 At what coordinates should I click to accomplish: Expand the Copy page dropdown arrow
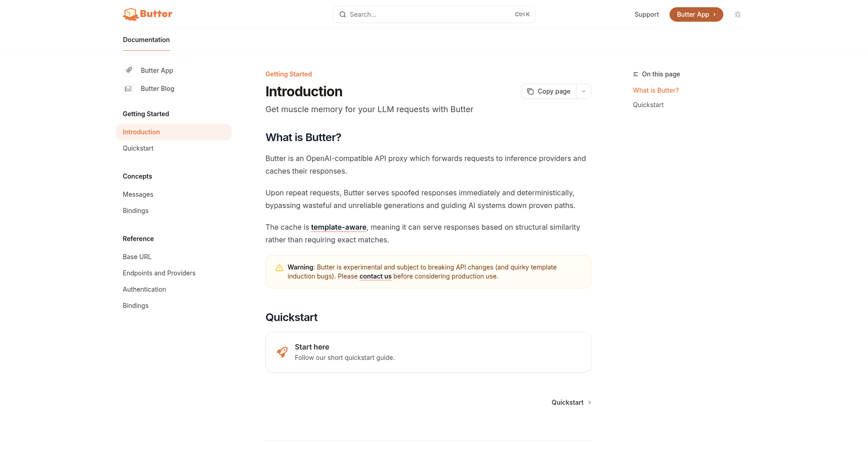584,91
